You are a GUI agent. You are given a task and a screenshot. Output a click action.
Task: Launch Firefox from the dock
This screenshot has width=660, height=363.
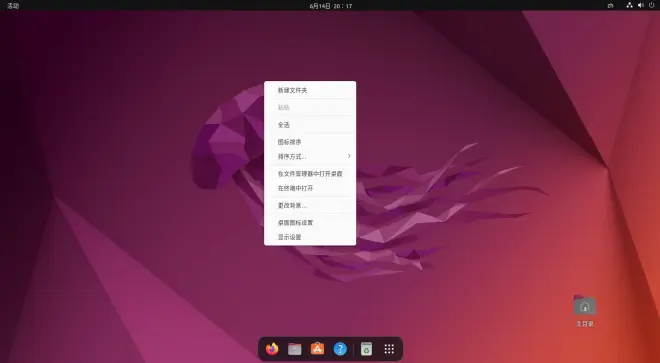click(272, 349)
